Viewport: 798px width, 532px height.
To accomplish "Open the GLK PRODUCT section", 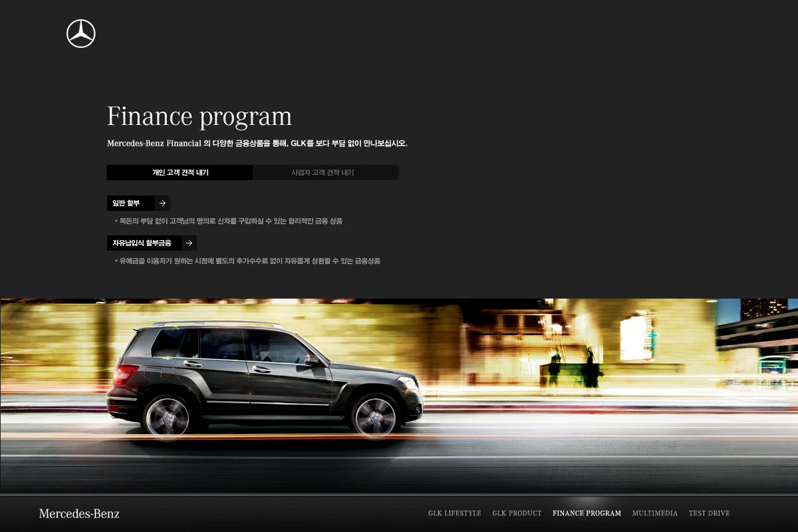I will coord(517,513).
